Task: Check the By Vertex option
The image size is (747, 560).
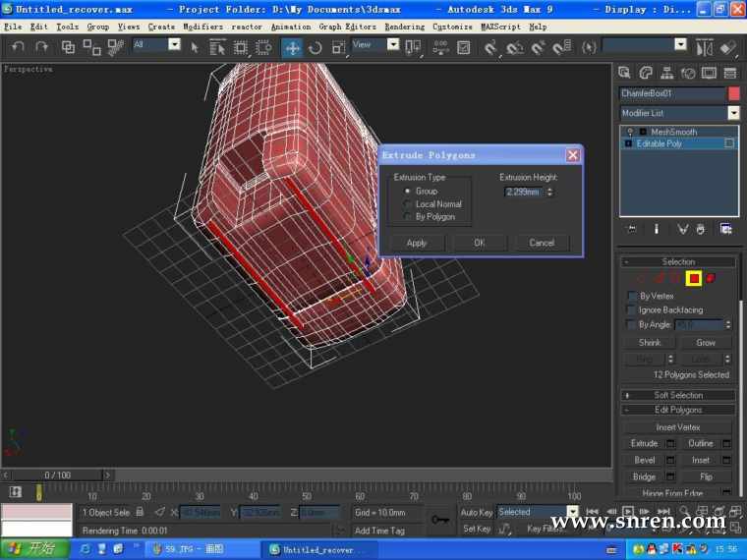Action: coord(631,296)
